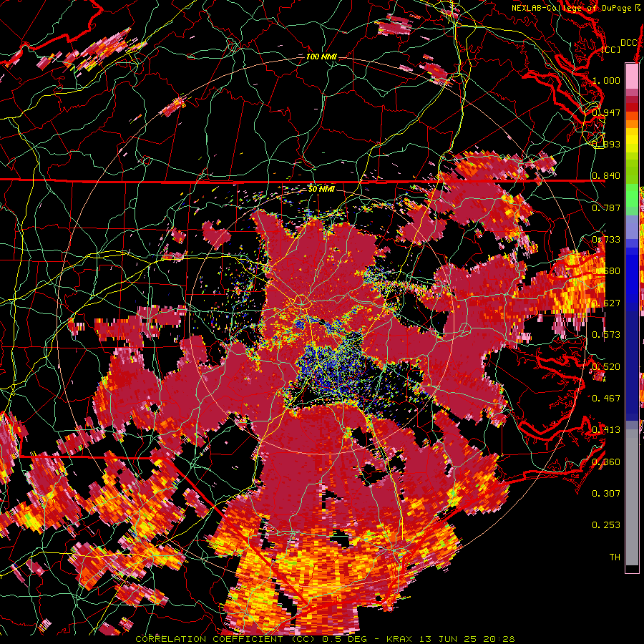Click the [CC] units label
Image resolution: width=644 pixels, height=644 pixels.
611,49
